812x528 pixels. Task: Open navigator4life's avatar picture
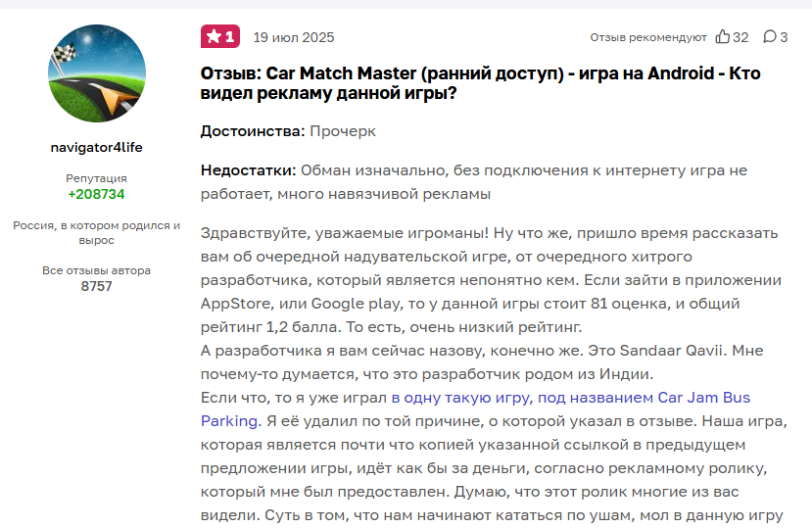tap(96, 74)
